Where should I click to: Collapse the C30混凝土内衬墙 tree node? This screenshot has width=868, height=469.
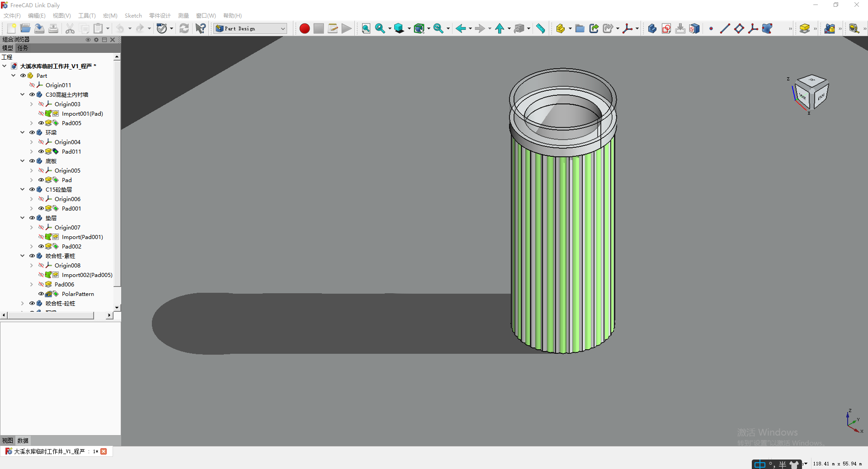22,94
